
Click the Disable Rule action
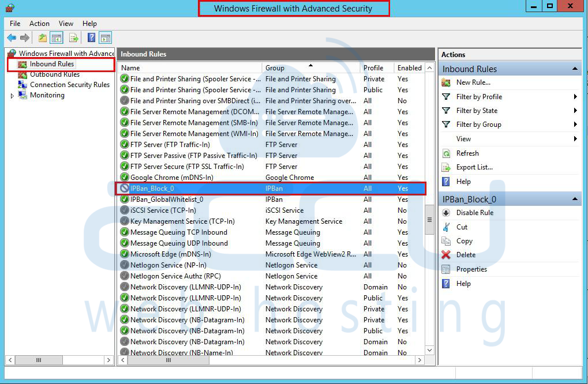point(475,213)
